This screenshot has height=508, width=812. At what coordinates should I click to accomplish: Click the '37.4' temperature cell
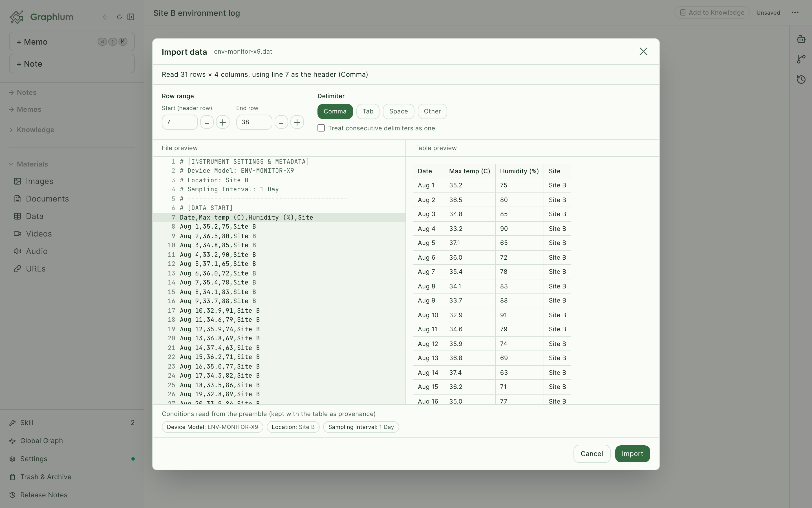click(469, 373)
